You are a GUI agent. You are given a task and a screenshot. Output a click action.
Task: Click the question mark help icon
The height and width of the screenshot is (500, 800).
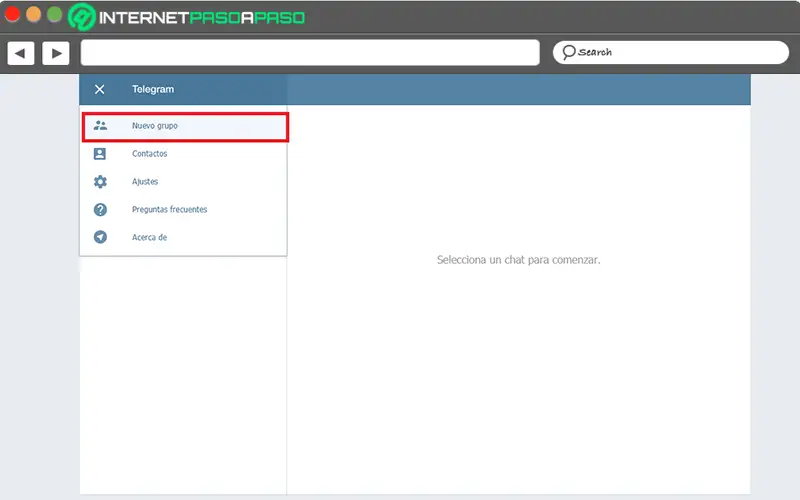(100, 210)
